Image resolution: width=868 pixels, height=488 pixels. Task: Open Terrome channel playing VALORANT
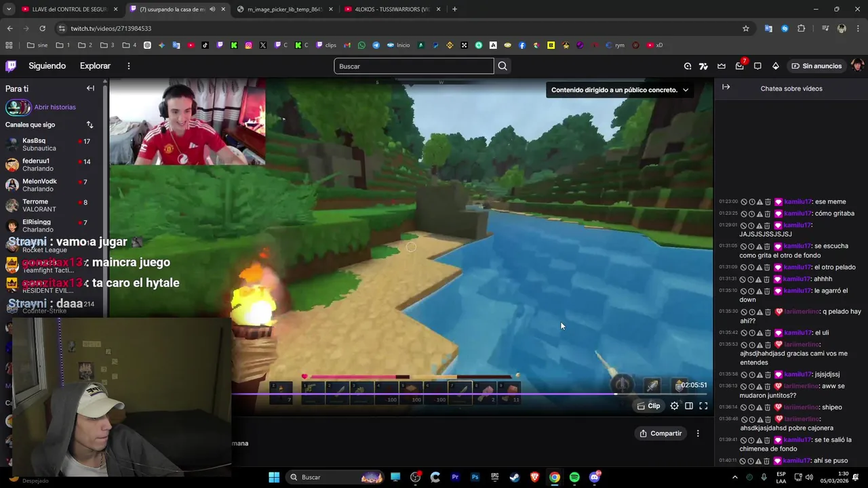point(51,205)
